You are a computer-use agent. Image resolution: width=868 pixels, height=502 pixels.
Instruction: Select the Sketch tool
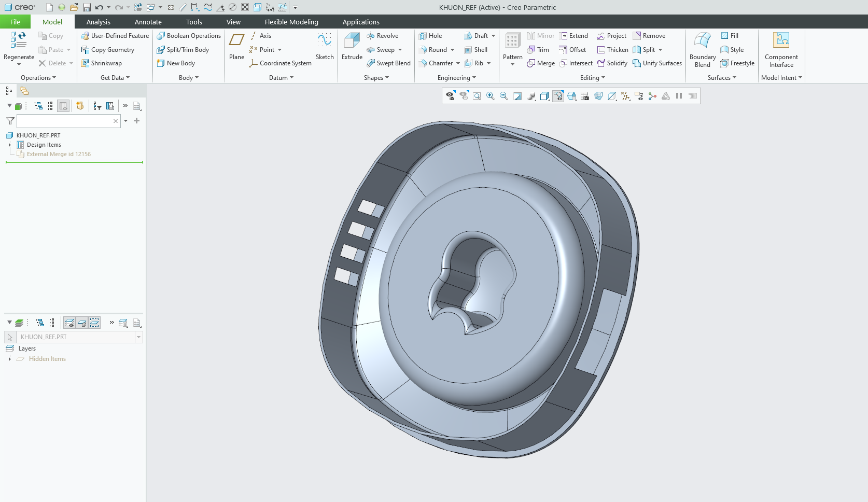pos(325,41)
